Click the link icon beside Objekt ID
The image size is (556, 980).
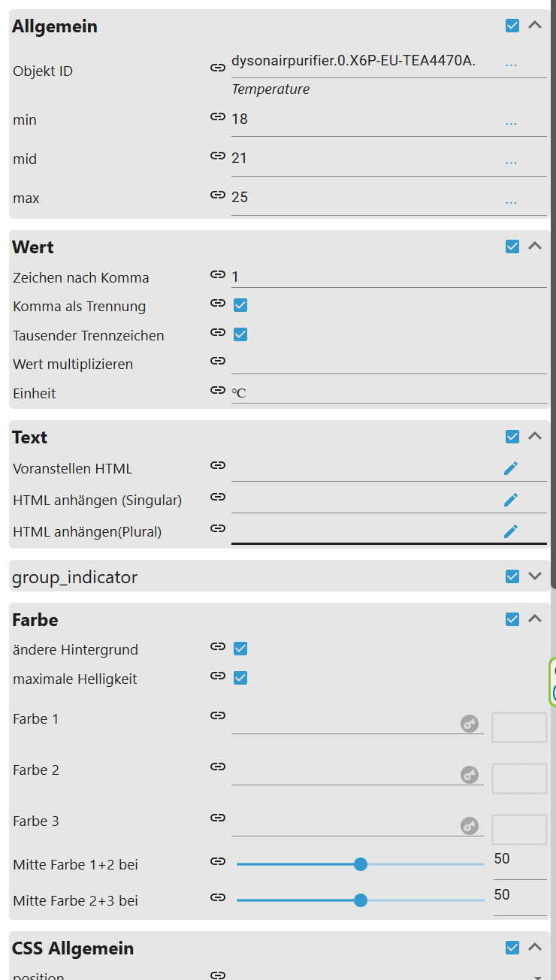(218, 68)
